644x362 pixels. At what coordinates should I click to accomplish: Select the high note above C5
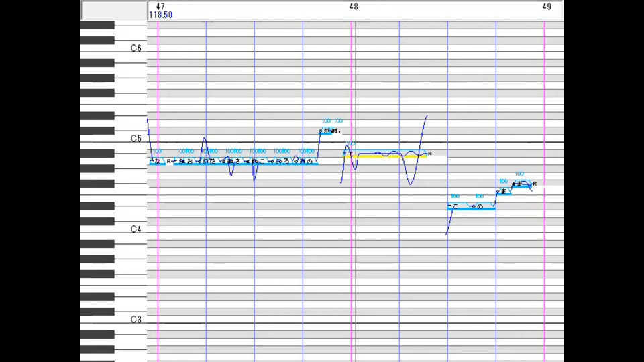[326, 131]
